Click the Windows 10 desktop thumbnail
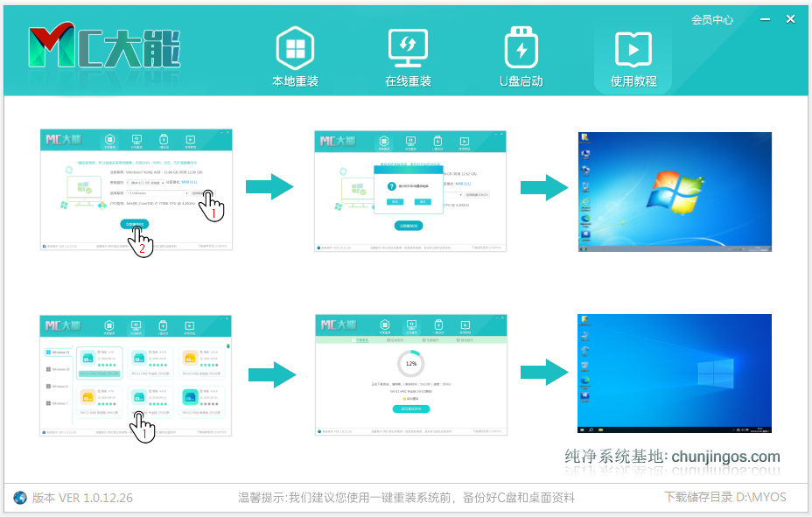 click(675, 374)
